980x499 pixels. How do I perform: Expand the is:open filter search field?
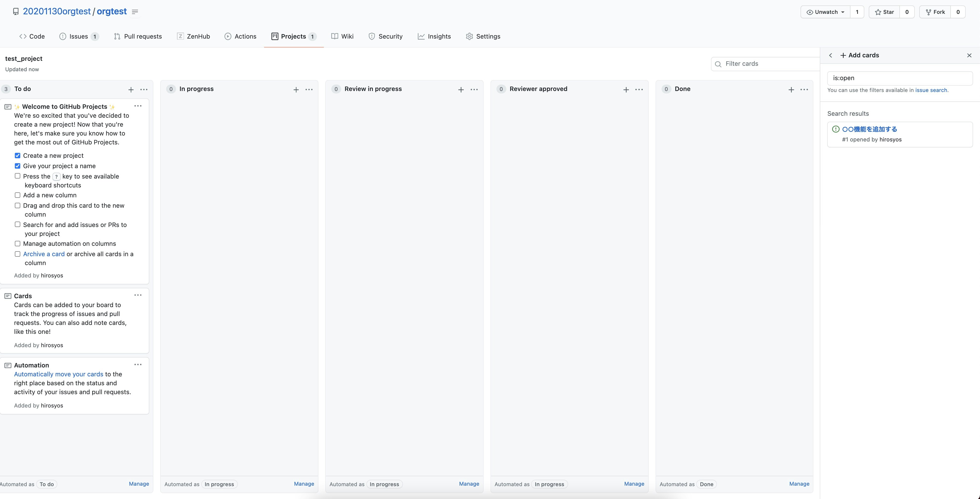click(x=900, y=78)
